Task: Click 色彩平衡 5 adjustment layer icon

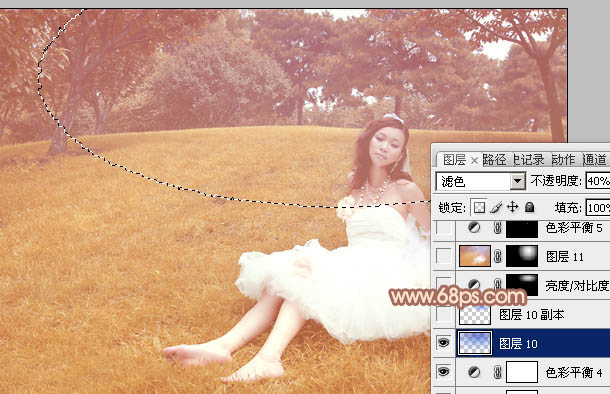Action: 474,228
